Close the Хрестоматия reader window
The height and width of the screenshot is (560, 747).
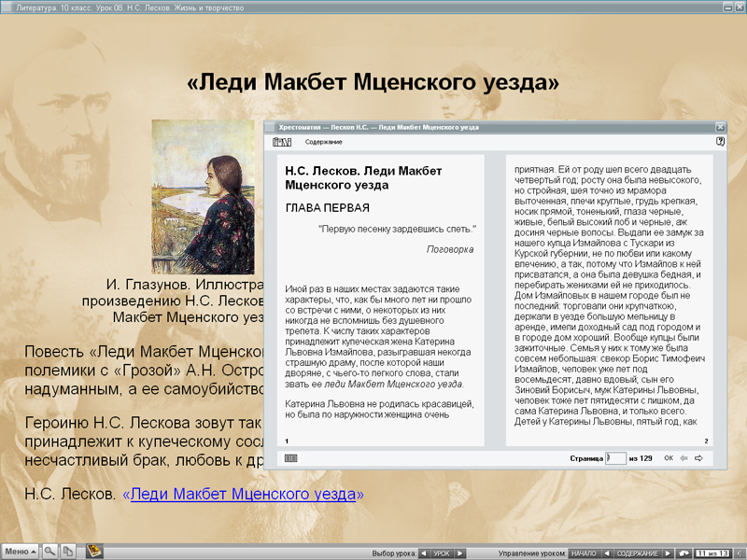click(720, 127)
